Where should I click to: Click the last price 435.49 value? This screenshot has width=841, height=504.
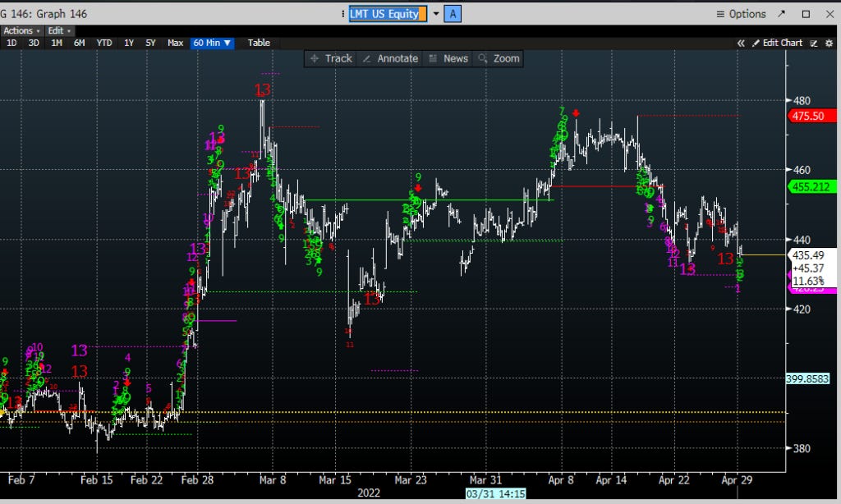point(808,255)
